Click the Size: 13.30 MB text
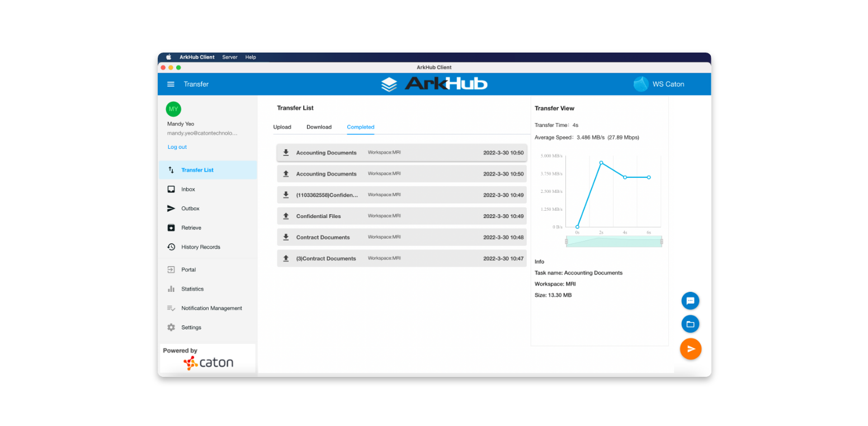This screenshot has width=868, height=426. click(553, 295)
